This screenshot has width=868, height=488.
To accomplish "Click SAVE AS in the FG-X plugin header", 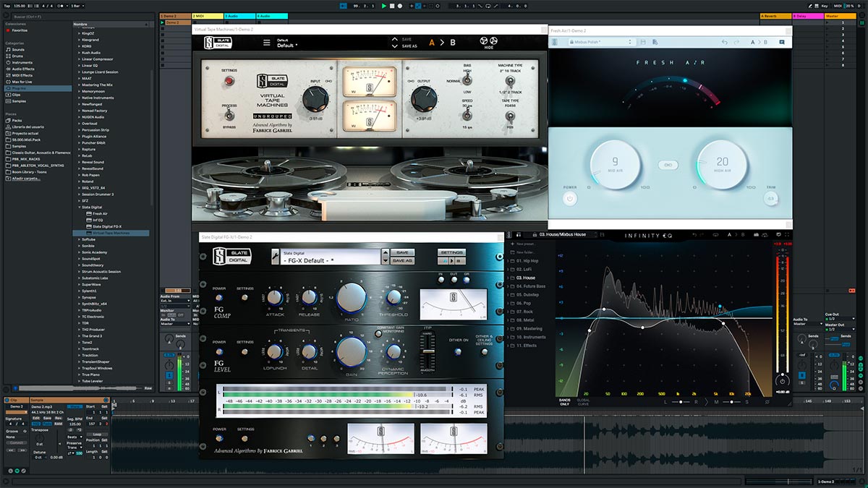I will coord(403,261).
